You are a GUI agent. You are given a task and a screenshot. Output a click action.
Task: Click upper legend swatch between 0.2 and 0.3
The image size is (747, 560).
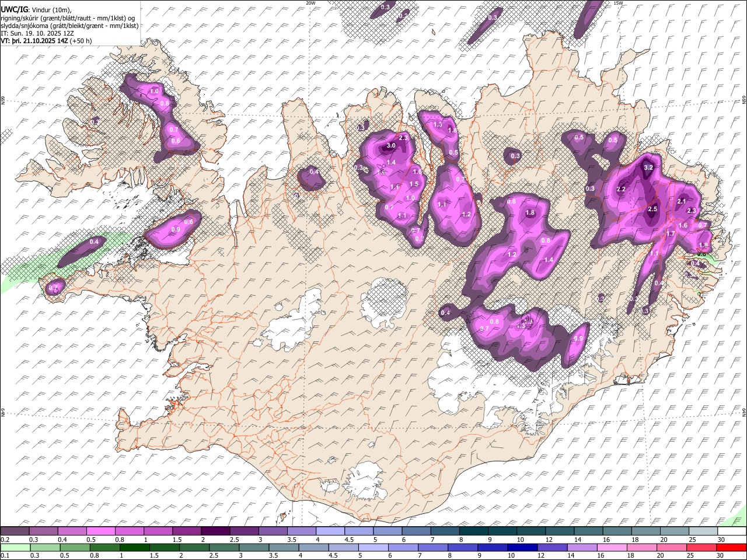point(15,531)
